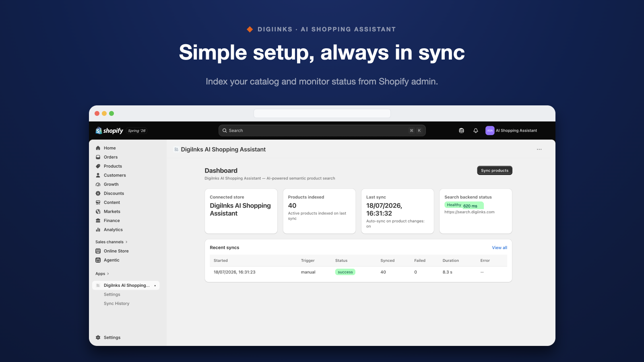Click the Analytics bar chart icon
Screen dimensions: 644x362
click(98, 230)
